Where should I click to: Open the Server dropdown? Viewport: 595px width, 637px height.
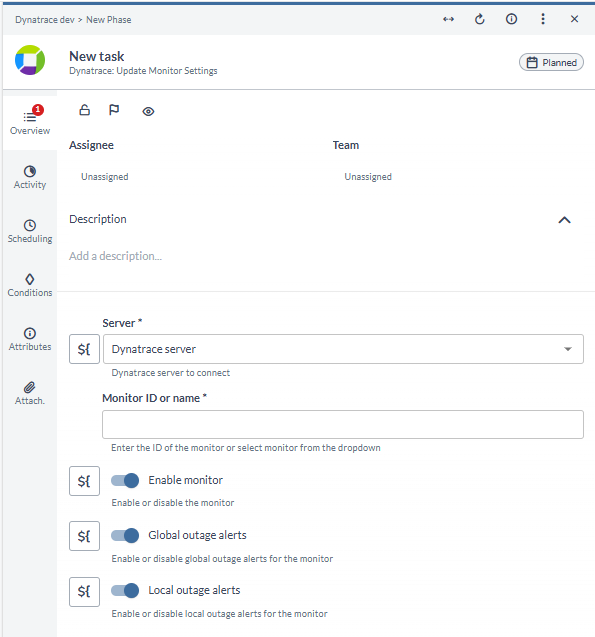coord(343,349)
